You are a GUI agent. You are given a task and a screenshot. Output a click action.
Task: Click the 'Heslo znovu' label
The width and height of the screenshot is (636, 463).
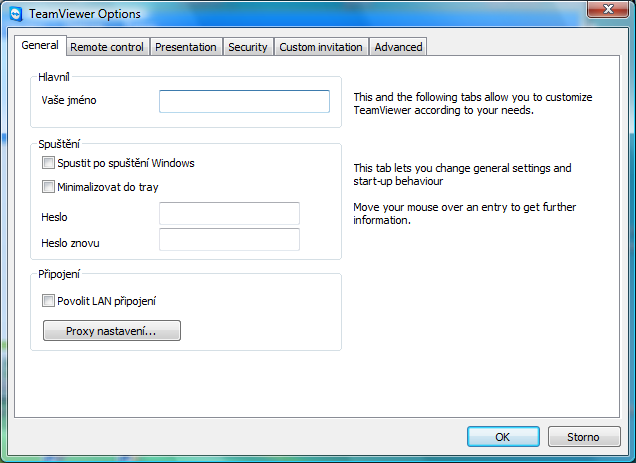tap(70, 243)
